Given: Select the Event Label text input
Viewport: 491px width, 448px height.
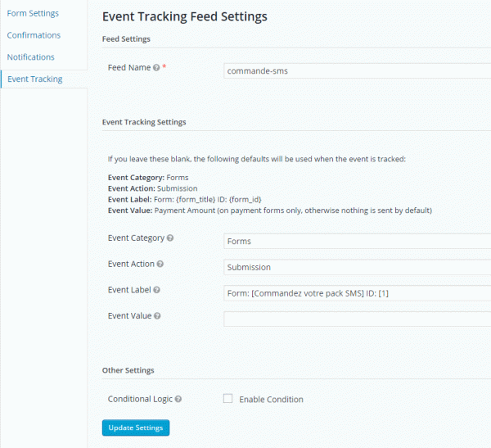Looking at the screenshot, I should click(357, 292).
